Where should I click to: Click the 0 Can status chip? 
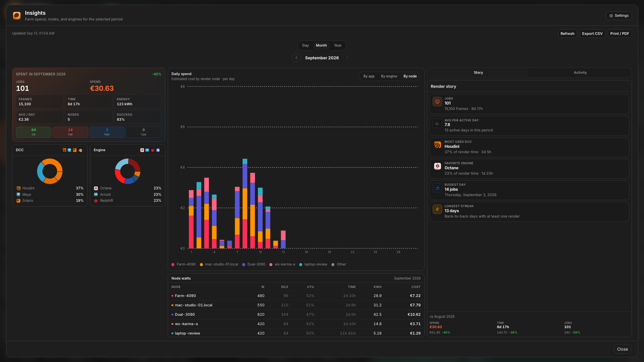[144, 132]
